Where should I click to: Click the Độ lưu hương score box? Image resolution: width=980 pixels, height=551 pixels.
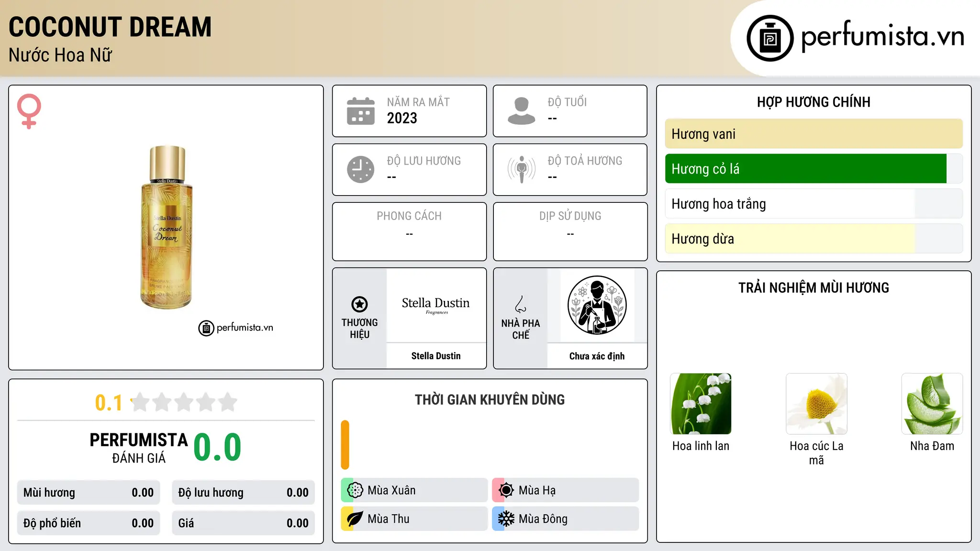244,493
